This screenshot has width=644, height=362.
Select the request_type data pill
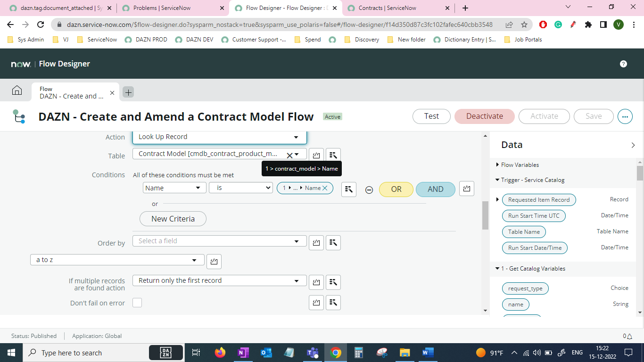click(525, 288)
